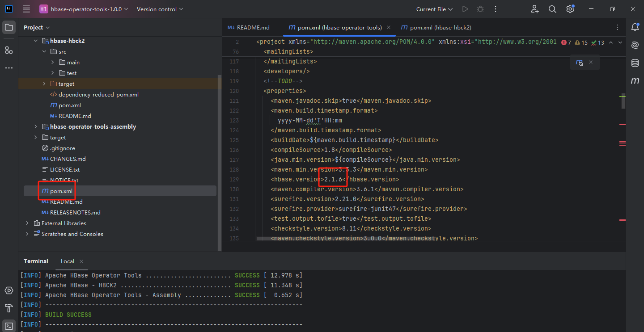Open the Notifications bell icon
The image size is (644, 332).
635,27
